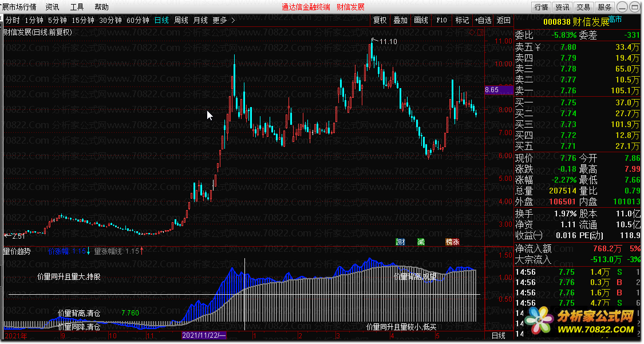Expand the 更多 period options
Screen dimensions: 644x344
tap(220, 20)
